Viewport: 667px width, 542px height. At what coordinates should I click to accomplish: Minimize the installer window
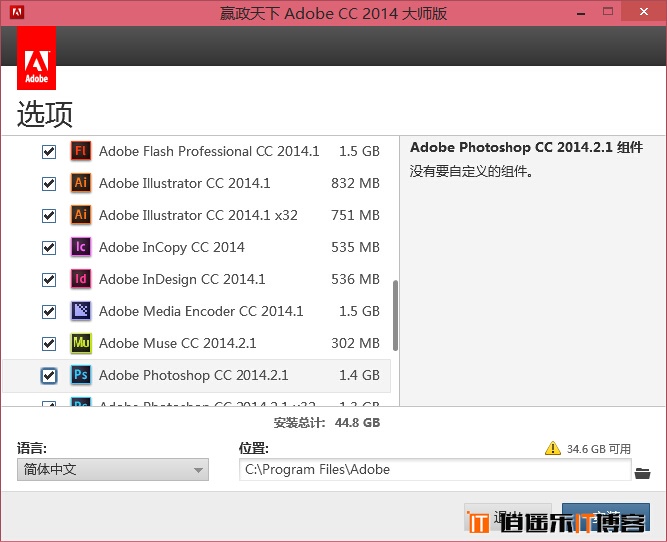[581, 13]
